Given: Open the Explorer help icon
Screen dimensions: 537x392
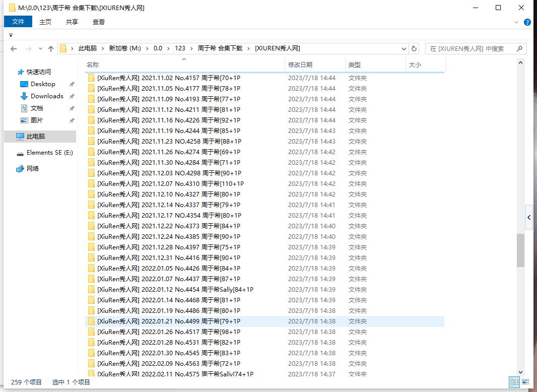Looking at the screenshot, I should 527,22.
